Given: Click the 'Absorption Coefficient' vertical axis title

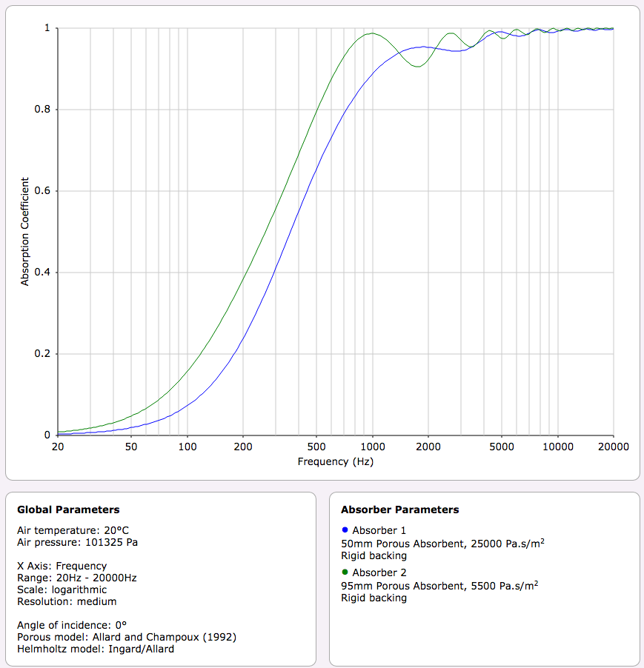Looking at the screenshot, I should coord(24,232).
